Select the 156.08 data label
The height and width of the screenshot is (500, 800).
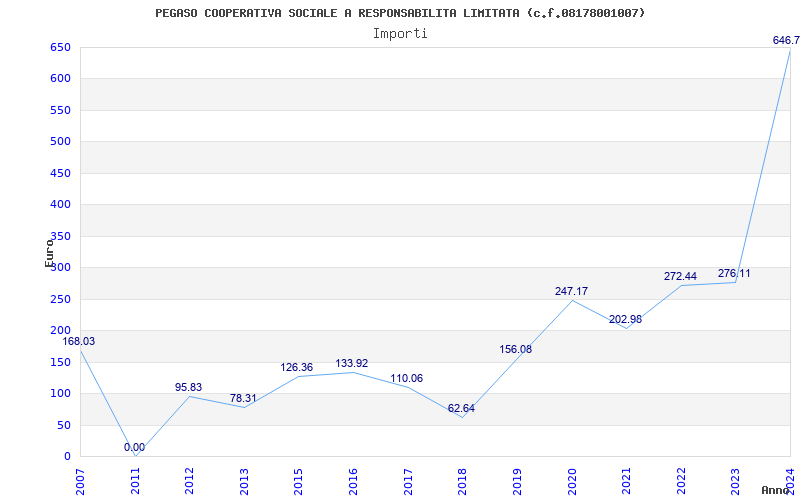(x=515, y=349)
